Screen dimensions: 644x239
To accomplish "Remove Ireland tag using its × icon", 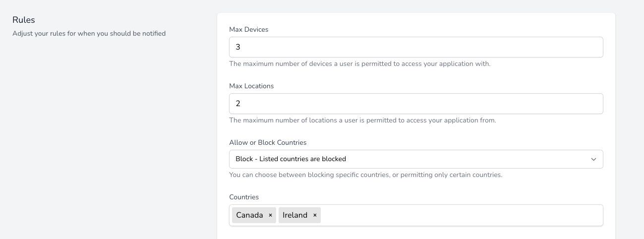I will pyautogui.click(x=315, y=215).
